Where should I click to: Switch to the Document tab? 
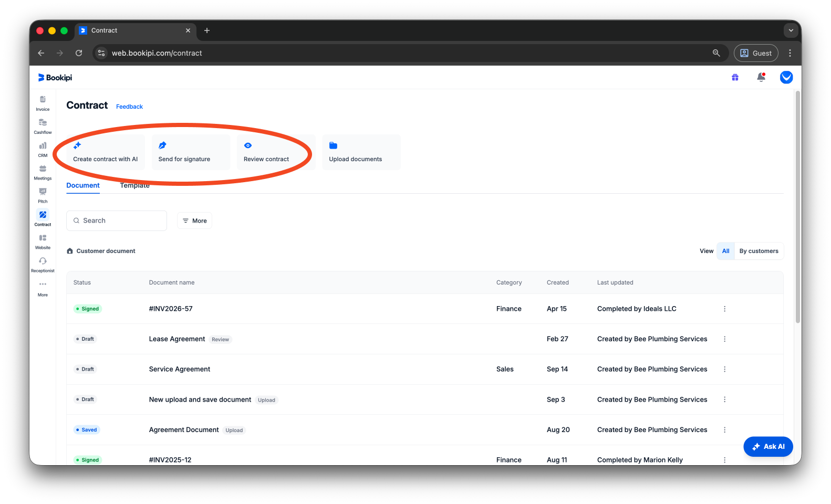click(x=83, y=185)
